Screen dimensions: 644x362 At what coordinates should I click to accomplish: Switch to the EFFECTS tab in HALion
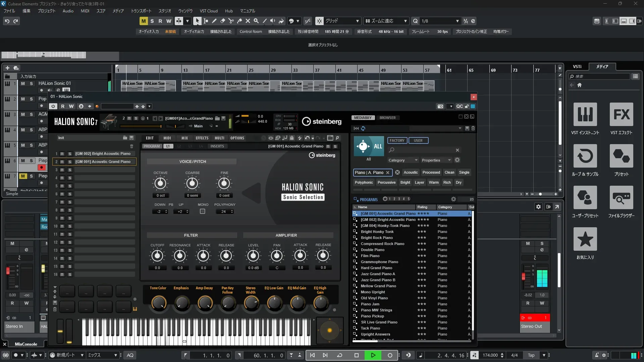click(x=202, y=138)
